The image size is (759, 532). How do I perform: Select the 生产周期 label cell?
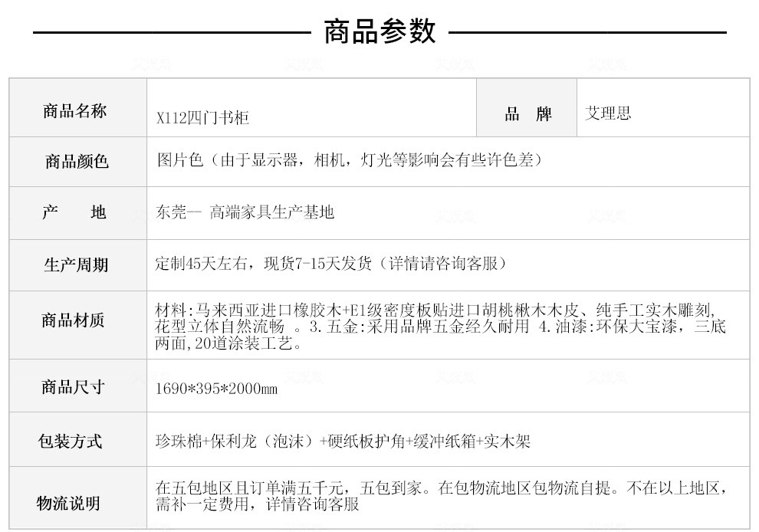tap(78, 265)
